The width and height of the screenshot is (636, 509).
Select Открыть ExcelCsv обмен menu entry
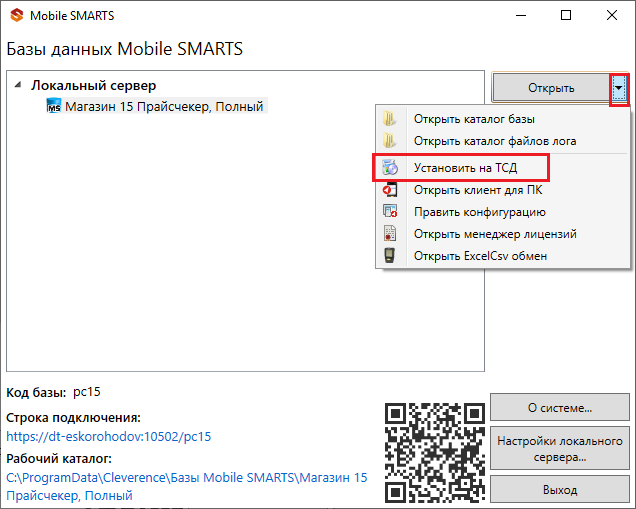pos(503,256)
